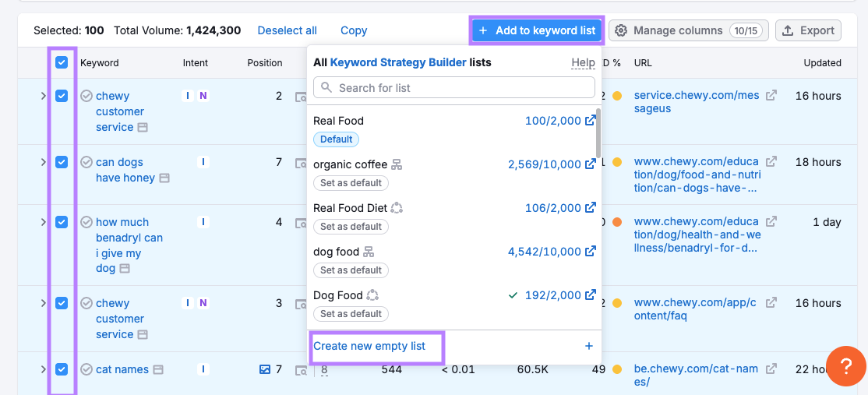Open Dog Food 192/2,000 external link icon

(x=591, y=294)
